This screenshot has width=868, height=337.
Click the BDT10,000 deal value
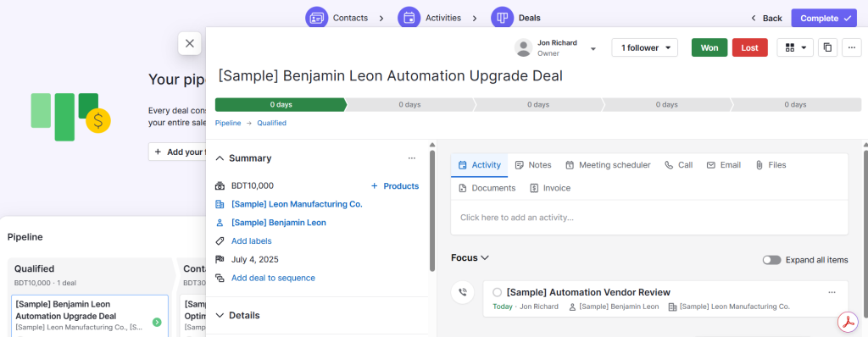coord(253,186)
